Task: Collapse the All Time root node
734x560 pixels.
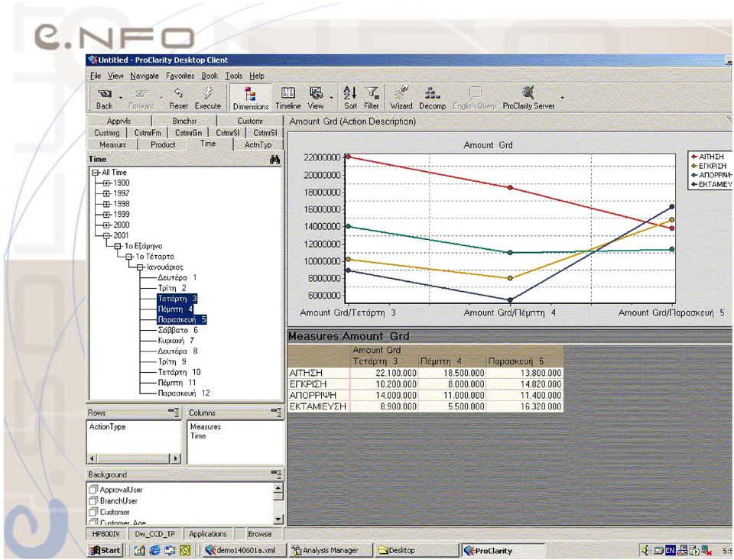Action: coord(96,173)
